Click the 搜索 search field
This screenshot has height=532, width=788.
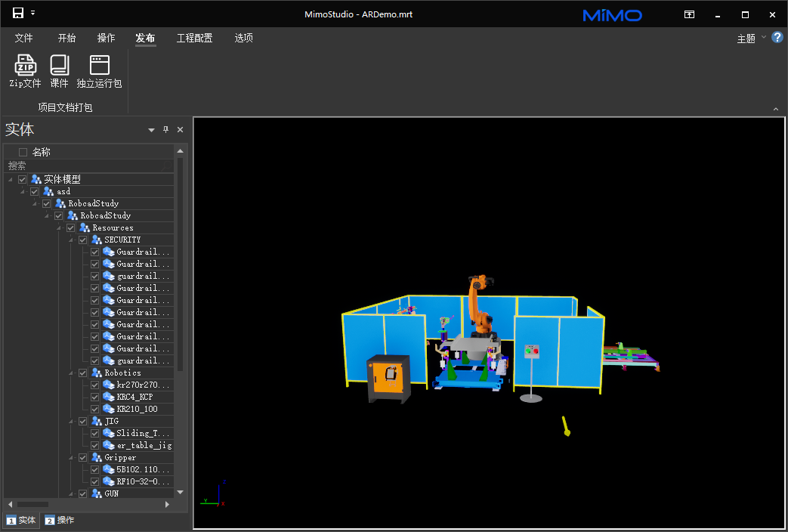coord(87,165)
